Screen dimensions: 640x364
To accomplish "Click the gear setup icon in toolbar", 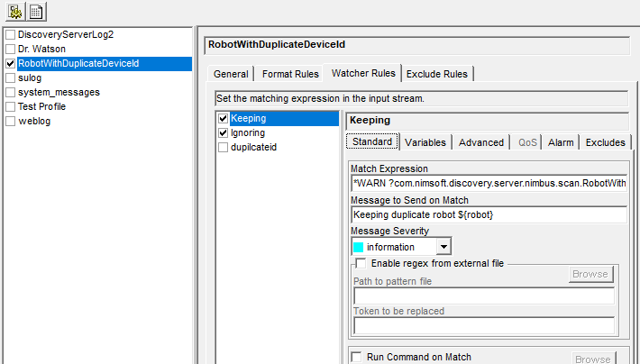I will (16, 12).
